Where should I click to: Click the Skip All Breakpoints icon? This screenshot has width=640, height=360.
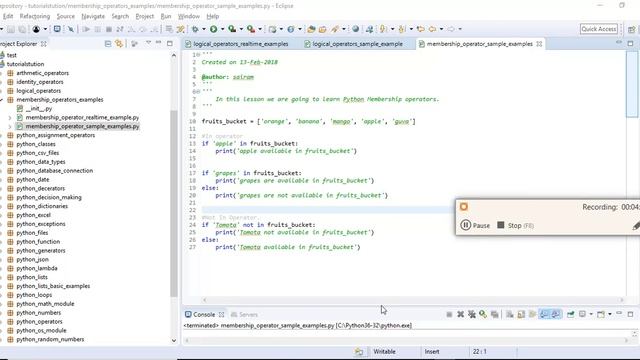pos(71,29)
